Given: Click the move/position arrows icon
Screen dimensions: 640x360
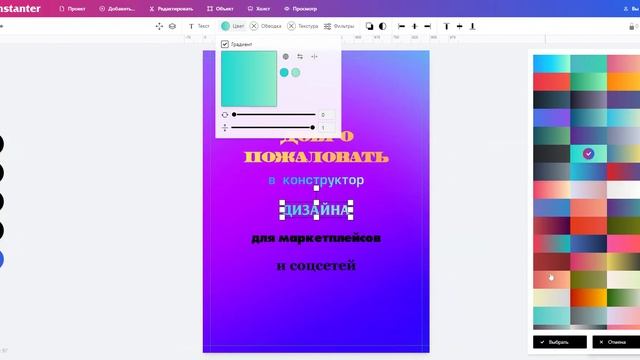Looking at the screenshot, I should [159, 26].
